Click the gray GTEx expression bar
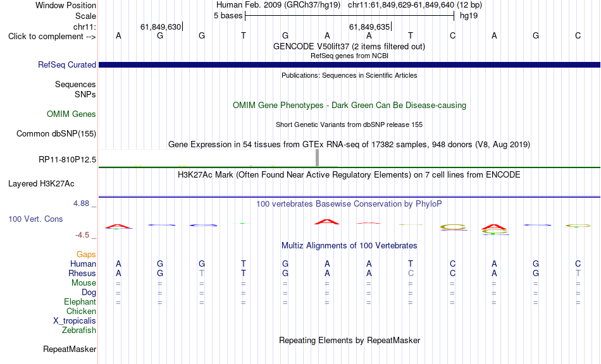601x364 pixels. pyautogui.click(x=317, y=158)
